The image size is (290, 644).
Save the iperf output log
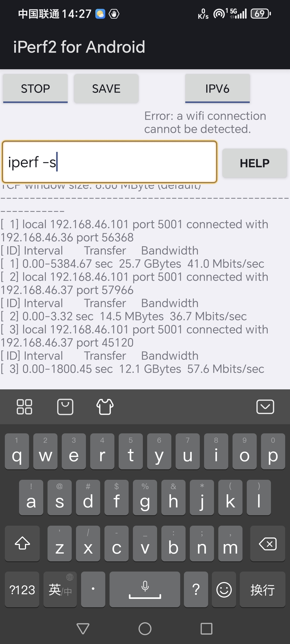[106, 89]
